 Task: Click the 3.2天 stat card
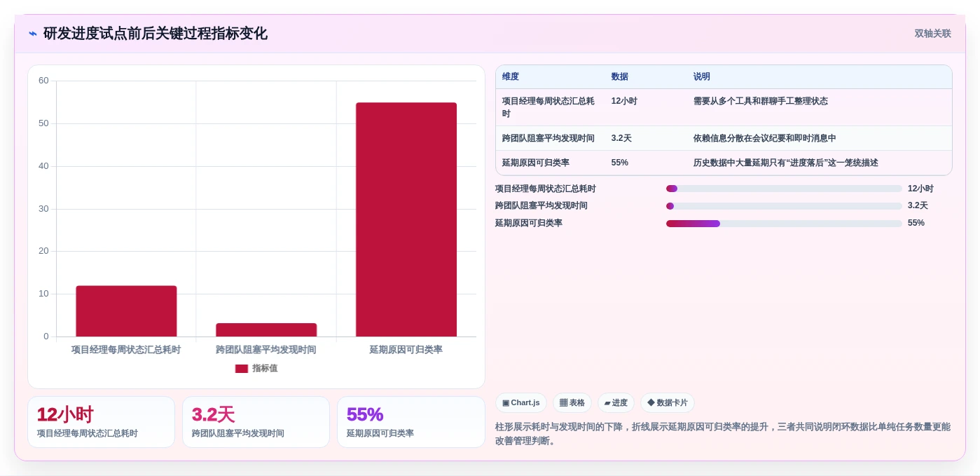coord(256,422)
